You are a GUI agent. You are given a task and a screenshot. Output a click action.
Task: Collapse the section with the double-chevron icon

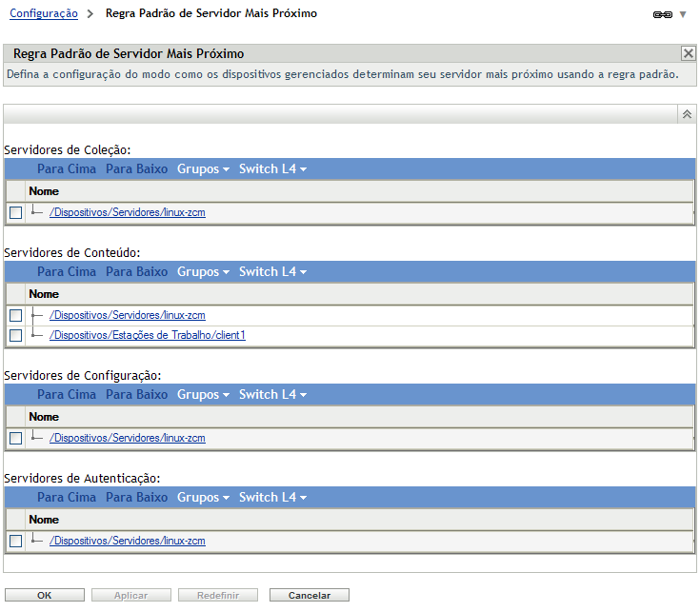pyautogui.click(x=687, y=114)
